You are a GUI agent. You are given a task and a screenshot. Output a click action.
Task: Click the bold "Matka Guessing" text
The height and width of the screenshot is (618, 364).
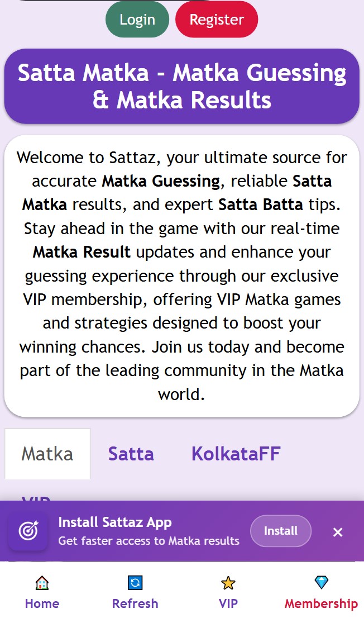[161, 181]
